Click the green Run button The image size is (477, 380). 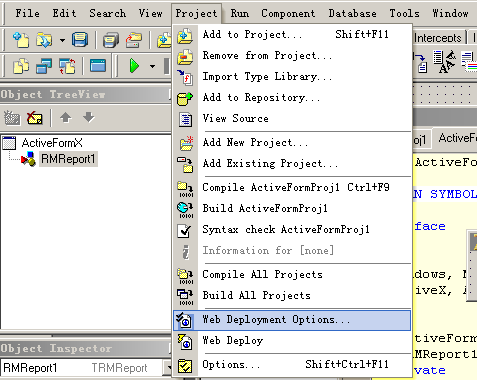(x=134, y=66)
